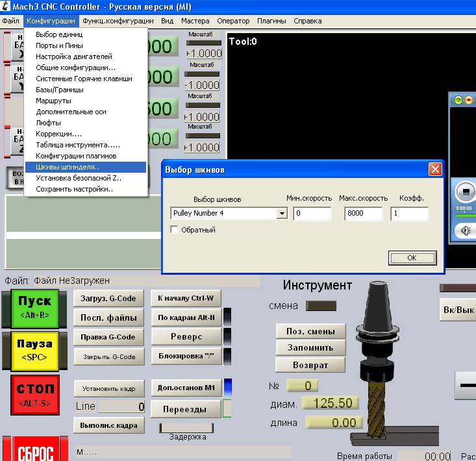The height and width of the screenshot is (461, 476).
Task: Click the Задержка slider bar
Action: pos(188,428)
